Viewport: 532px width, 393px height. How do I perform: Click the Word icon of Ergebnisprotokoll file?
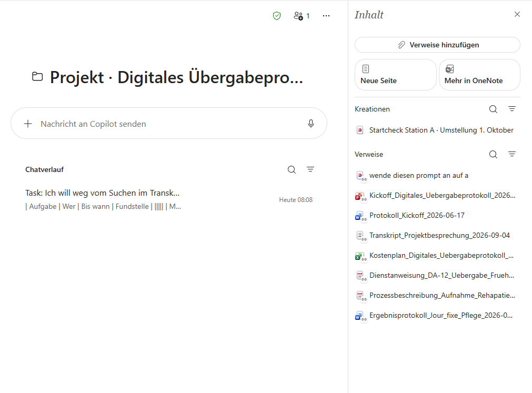(360, 316)
